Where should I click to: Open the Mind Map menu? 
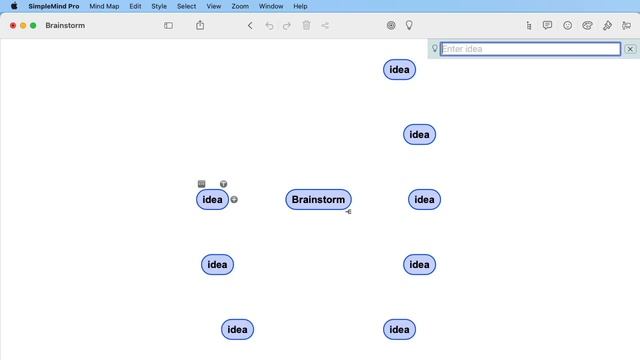pos(104,6)
